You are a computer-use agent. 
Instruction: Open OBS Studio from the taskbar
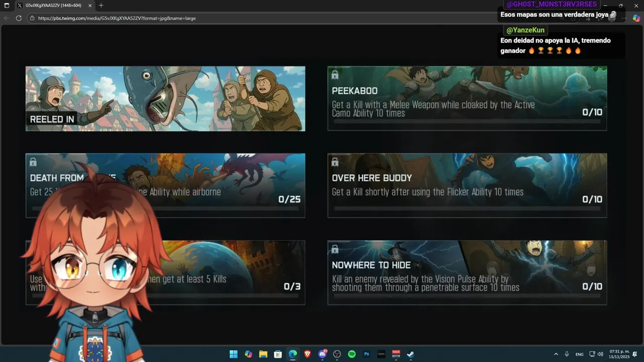337,354
